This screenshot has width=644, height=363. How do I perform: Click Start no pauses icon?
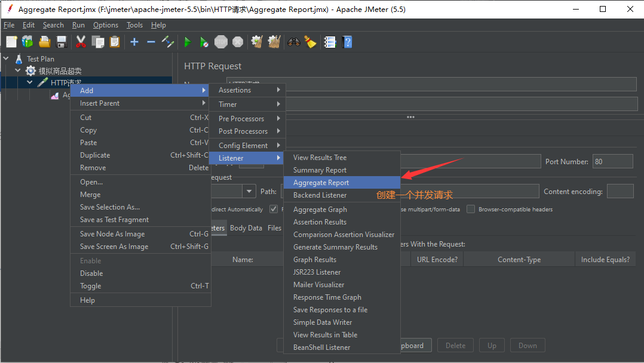point(204,42)
